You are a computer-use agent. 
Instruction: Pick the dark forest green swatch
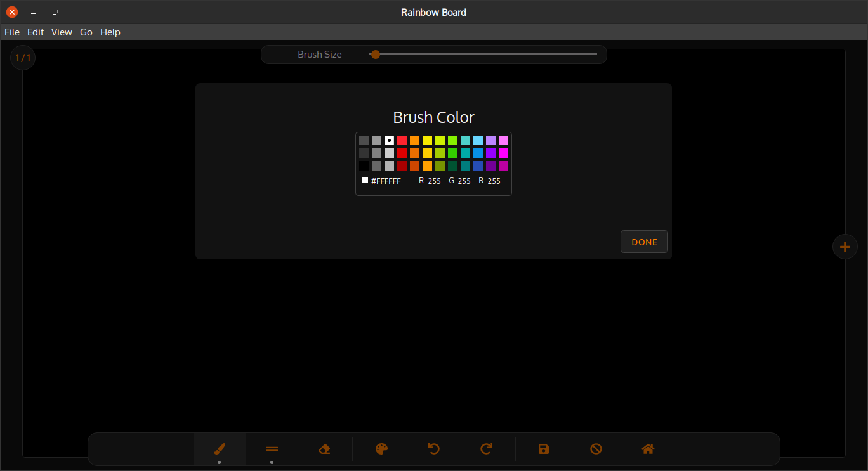tap(452, 166)
